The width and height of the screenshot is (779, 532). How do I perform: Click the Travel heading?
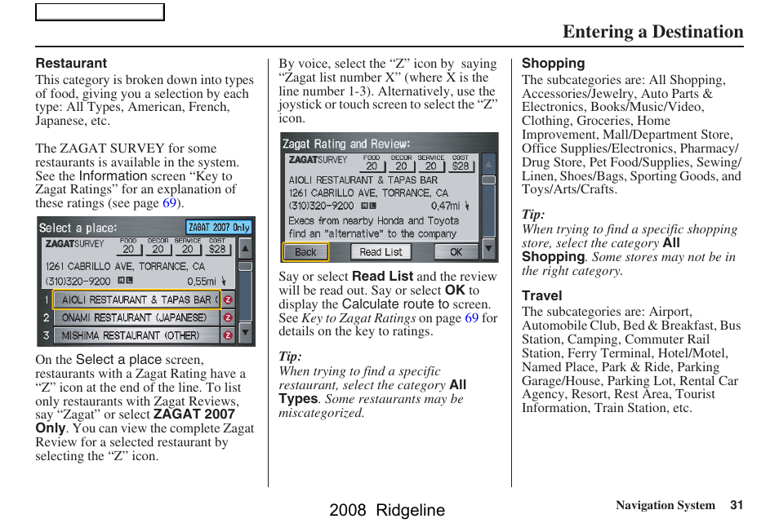click(x=541, y=295)
